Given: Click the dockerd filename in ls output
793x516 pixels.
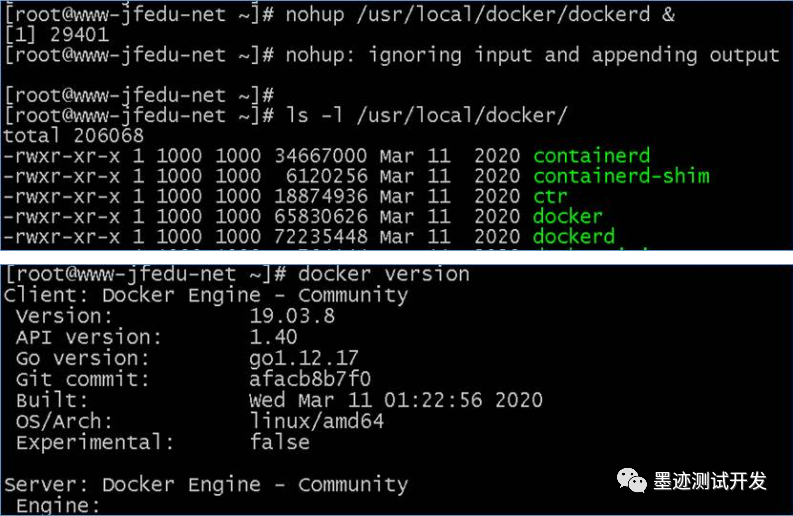Looking at the screenshot, I should click(x=574, y=237).
